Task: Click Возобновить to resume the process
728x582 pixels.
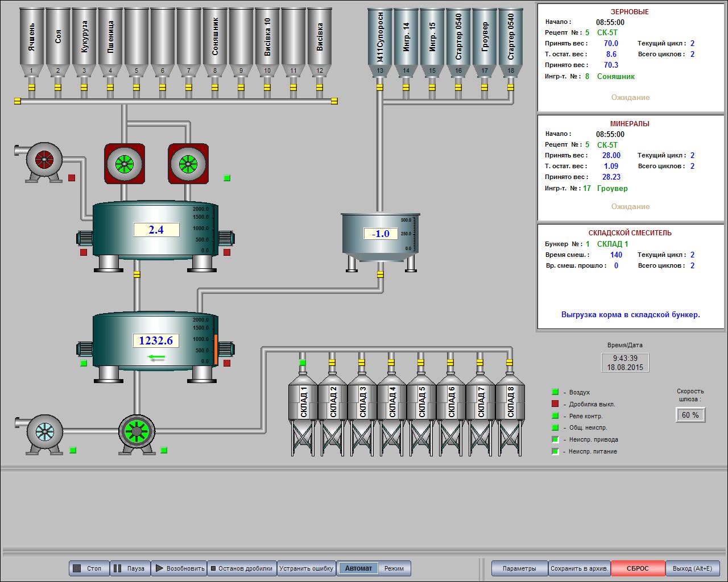Action: pos(180,568)
